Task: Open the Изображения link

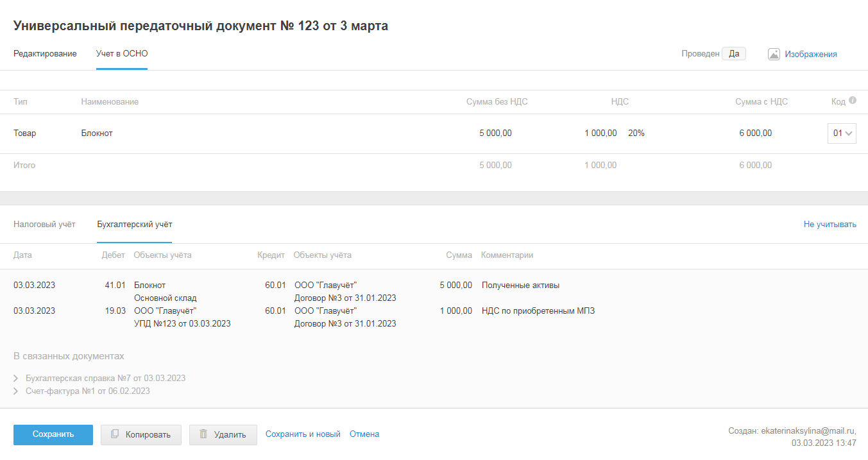Action: 811,55
